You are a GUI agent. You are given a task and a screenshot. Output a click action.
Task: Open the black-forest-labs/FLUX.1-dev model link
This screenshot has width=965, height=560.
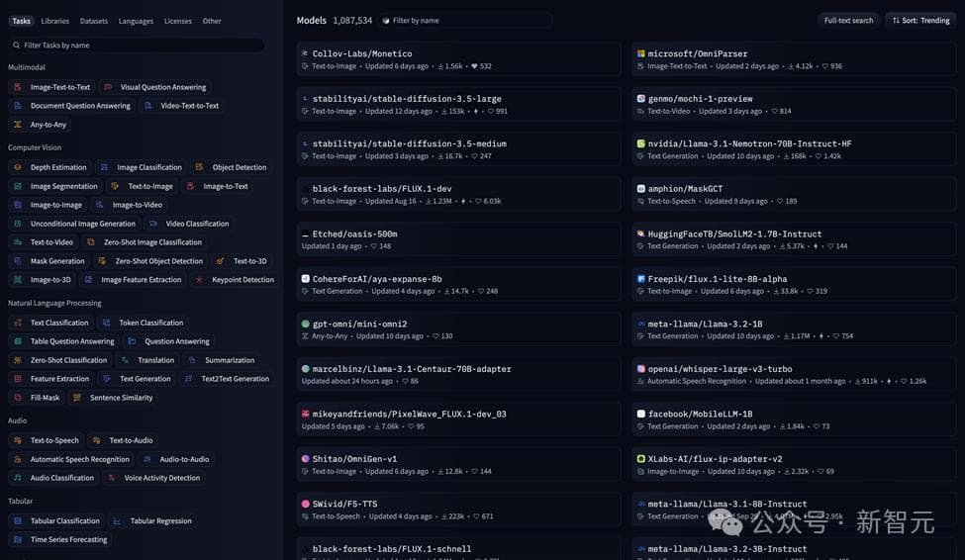pyautogui.click(x=381, y=189)
